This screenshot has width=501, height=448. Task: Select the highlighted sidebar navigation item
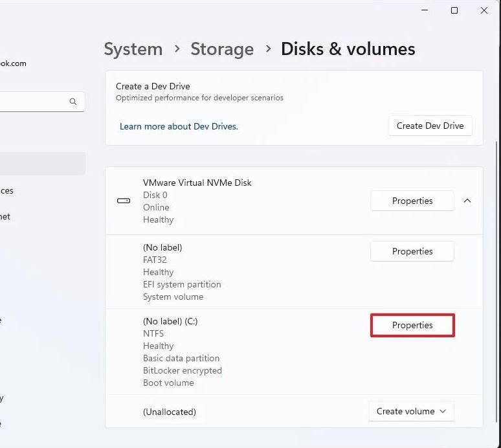click(x=39, y=164)
